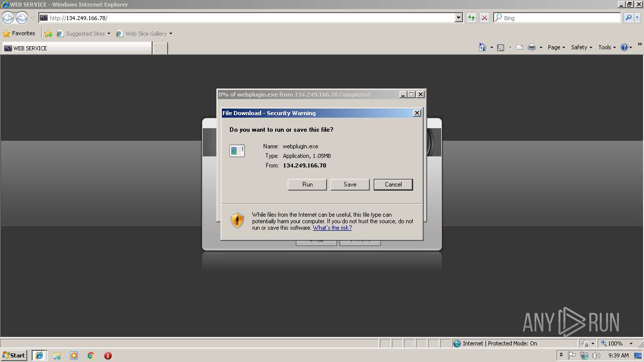Screen dimensions: 644x362
Task: Click the webplugin.exe application file icon
Action: coord(237,150)
